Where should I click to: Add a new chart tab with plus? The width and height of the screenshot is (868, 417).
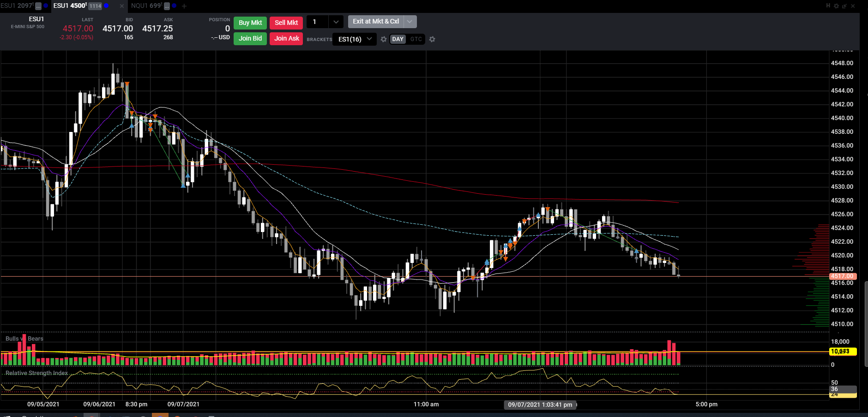pos(184,6)
